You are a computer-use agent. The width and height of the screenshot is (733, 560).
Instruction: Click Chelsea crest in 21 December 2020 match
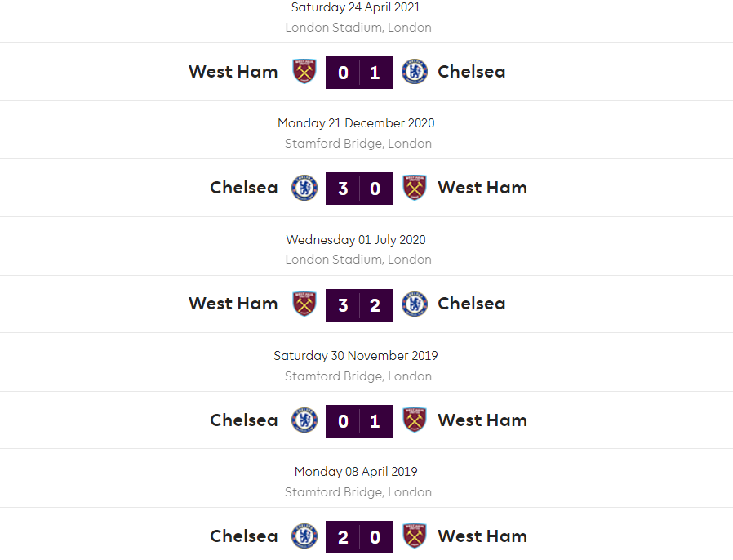coord(304,188)
